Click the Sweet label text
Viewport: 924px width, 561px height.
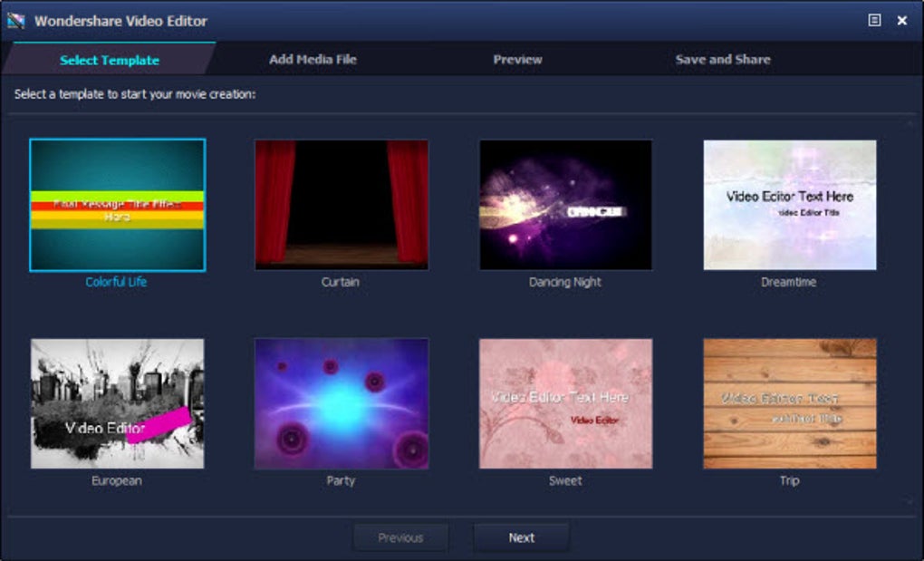coord(565,480)
